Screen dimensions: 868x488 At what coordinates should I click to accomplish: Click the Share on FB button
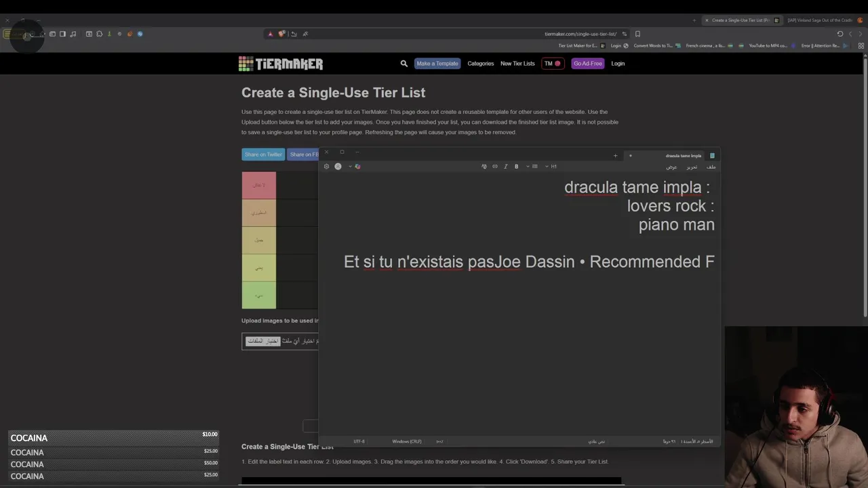pyautogui.click(x=303, y=155)
